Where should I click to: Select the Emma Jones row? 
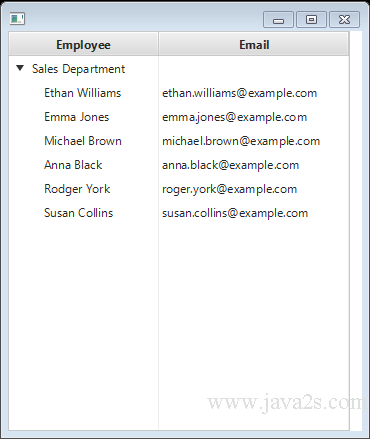pyautogui.click(x=179, y=117)
